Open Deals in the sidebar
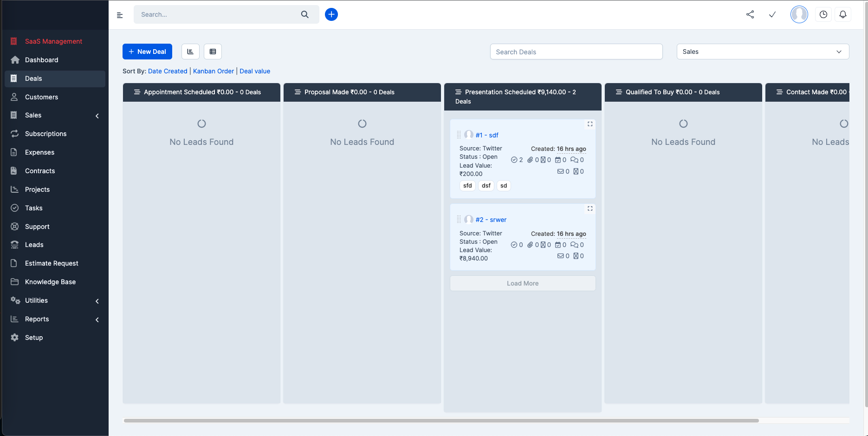Screen dimensions: 868x436 coord(55,78)
